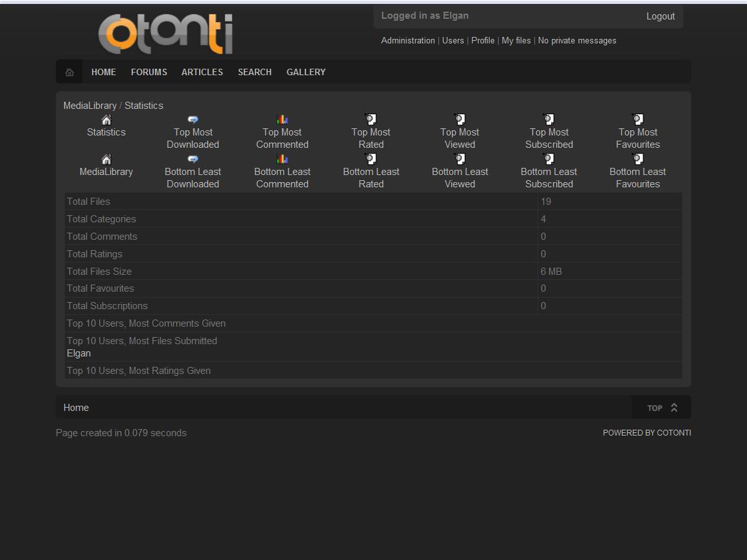The image size is (747, 560).
Task: Click the Top Most Viewed icon
Action: click(460, 120)
